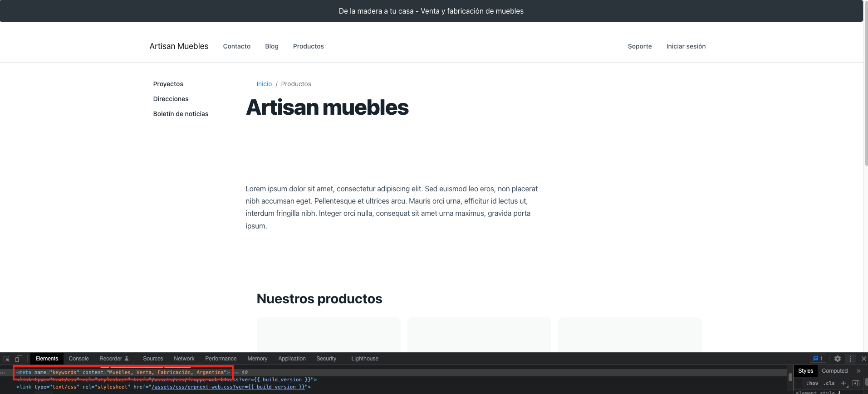868x394 pixels.
Task: Open Proyectos in the sidebar
Action: pos(168,84)
